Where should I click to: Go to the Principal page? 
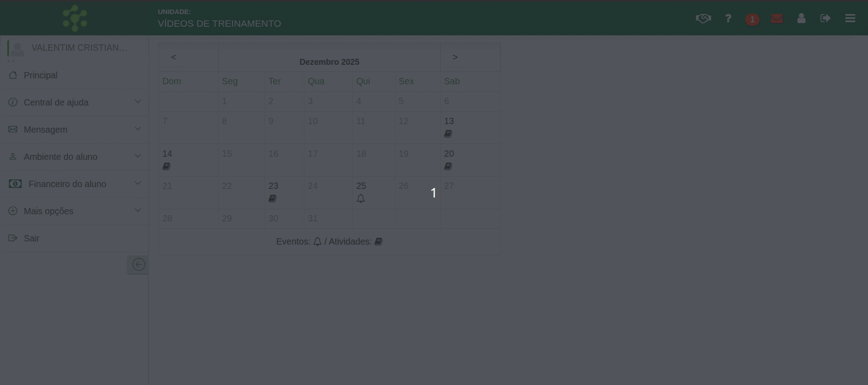tap(41, 75)
